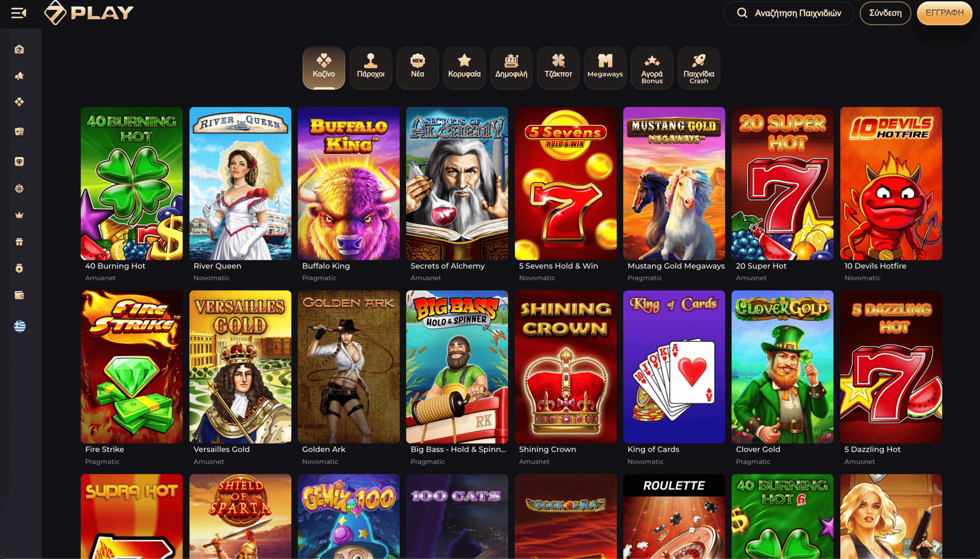Select the Παιχνίδια Crash tab
The width and height of the screenshot is (980, 559).
pos(699,68)
